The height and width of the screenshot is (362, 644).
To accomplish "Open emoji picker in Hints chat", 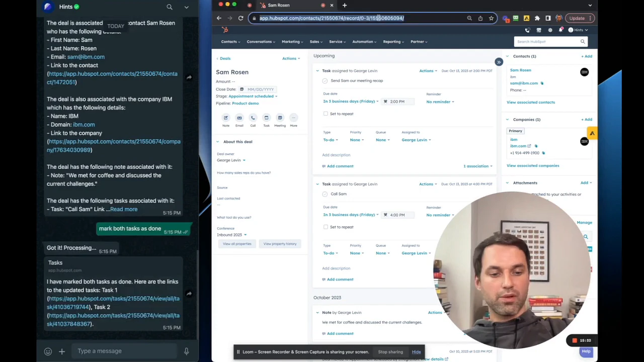I will [48, 351].
